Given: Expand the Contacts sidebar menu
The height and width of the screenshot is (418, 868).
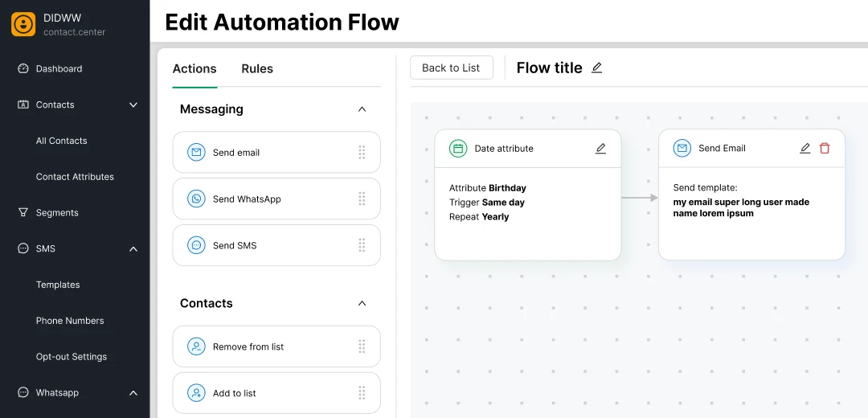Looking at the screenshot, I should click(133, 105).
